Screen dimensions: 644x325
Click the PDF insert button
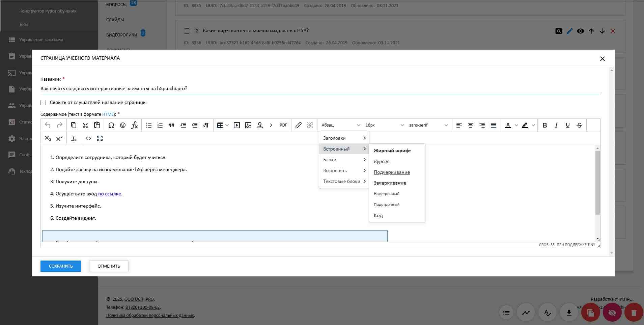click(x=283, y=125)
